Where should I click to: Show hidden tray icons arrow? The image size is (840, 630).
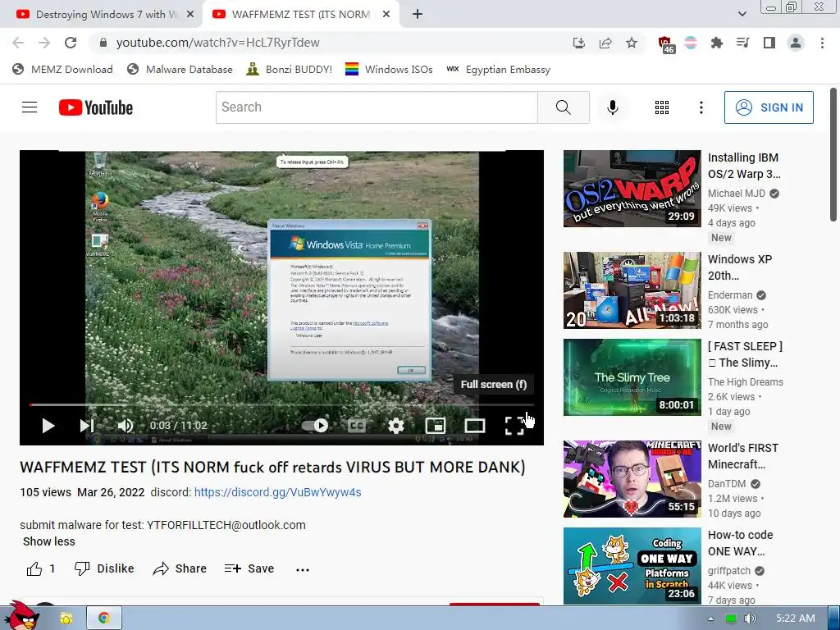pos(710,619)
